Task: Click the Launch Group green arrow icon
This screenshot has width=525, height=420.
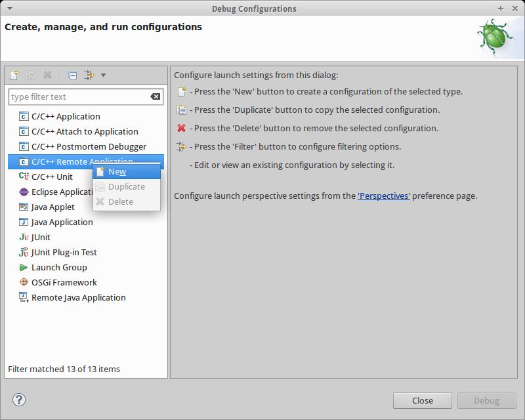Action: (24, 267)
